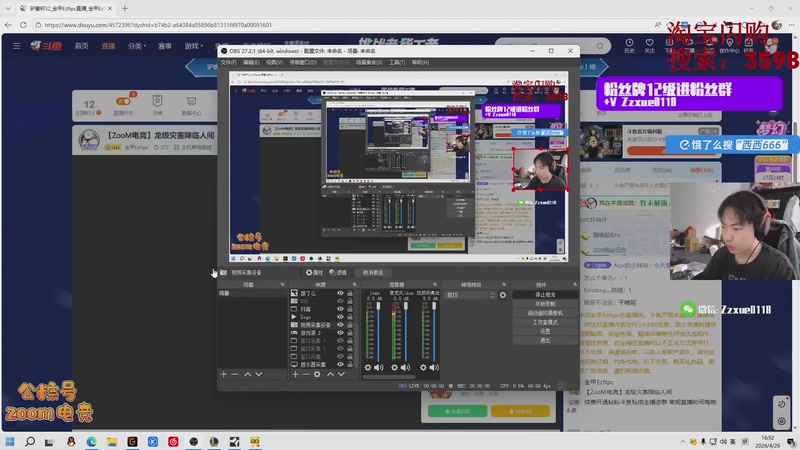Toggle lock on Logo source
The height and width of the screenshot is (450, 800).
(350, 317)
